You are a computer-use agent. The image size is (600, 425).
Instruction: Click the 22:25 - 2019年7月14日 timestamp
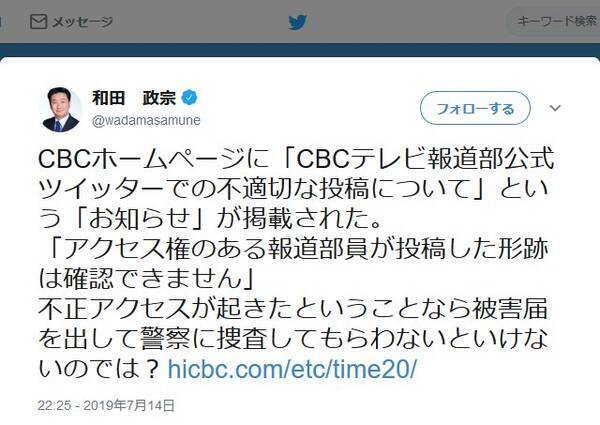click(106, 405)
